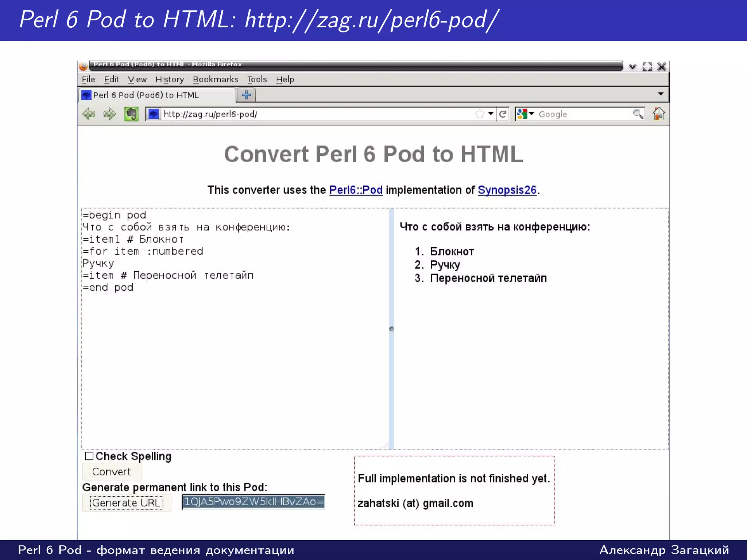Click the green Evernote elephant icon

tap(131, 114)
